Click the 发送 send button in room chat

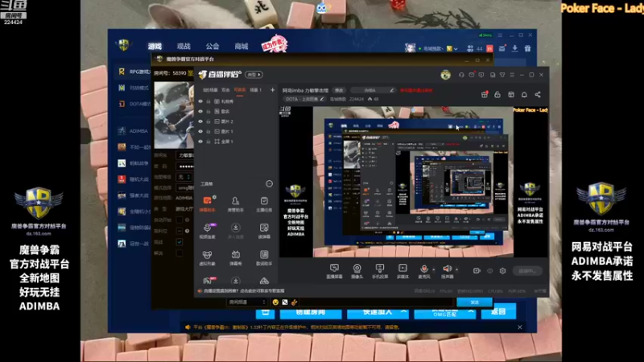[474, 302]
